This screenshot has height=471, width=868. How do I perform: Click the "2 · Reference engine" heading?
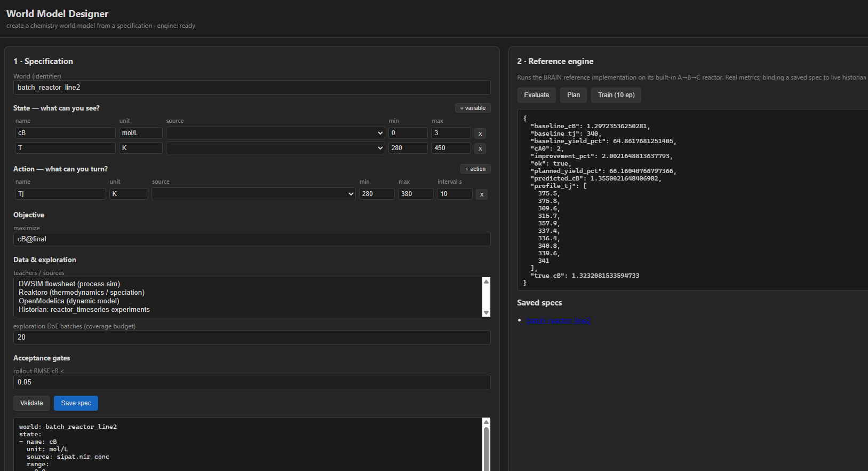coord(555,61)
